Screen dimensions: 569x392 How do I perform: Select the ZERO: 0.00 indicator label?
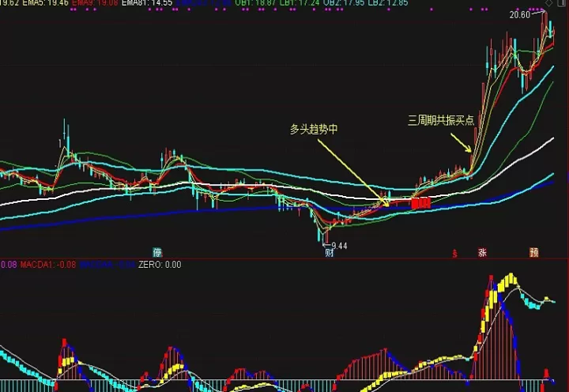click(160, 265)
